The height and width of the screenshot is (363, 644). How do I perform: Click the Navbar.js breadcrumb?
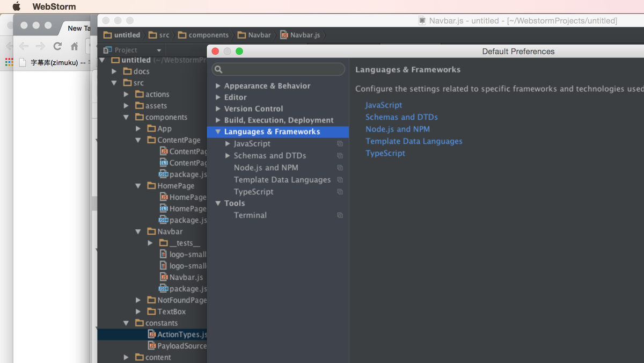[300, 35]
